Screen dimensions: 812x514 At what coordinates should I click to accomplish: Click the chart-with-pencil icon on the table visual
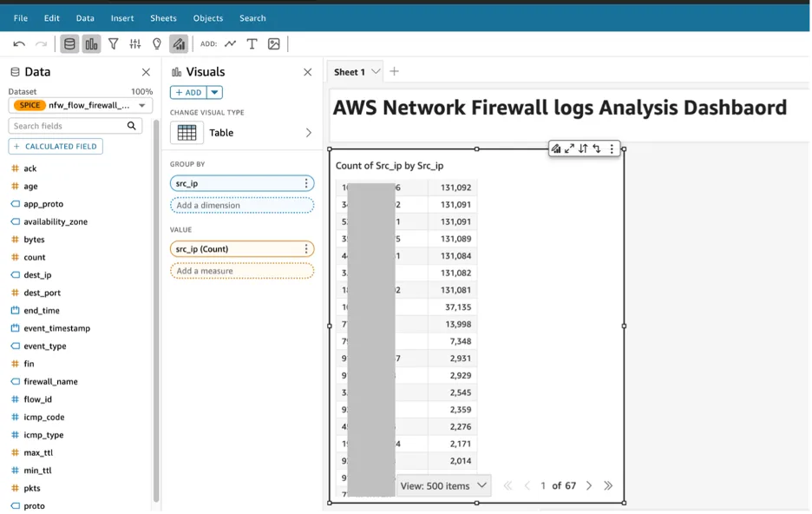click(x=556, y=148)
